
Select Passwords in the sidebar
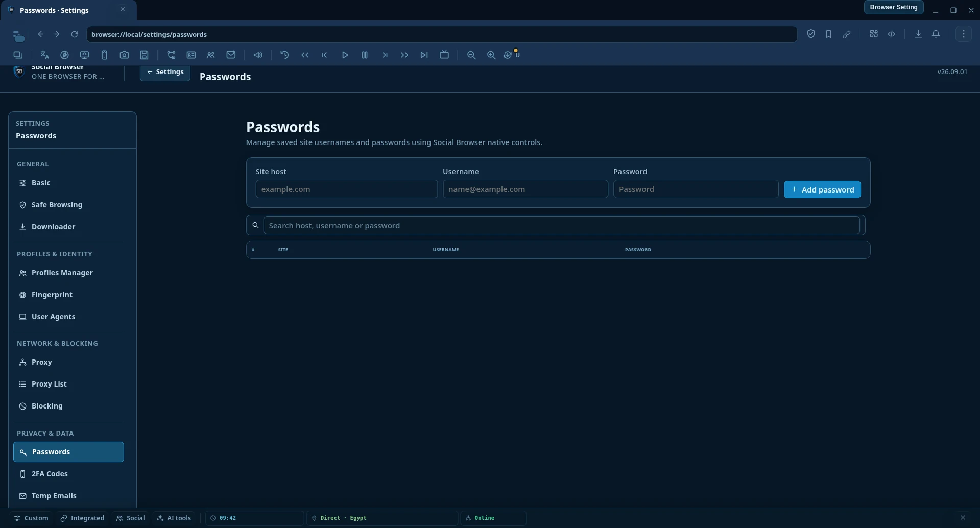[68, 452]
